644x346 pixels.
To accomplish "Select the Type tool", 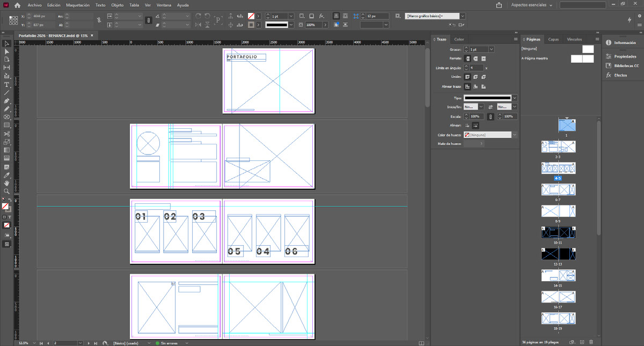I will pyautogui.click(x=7, y=85).
